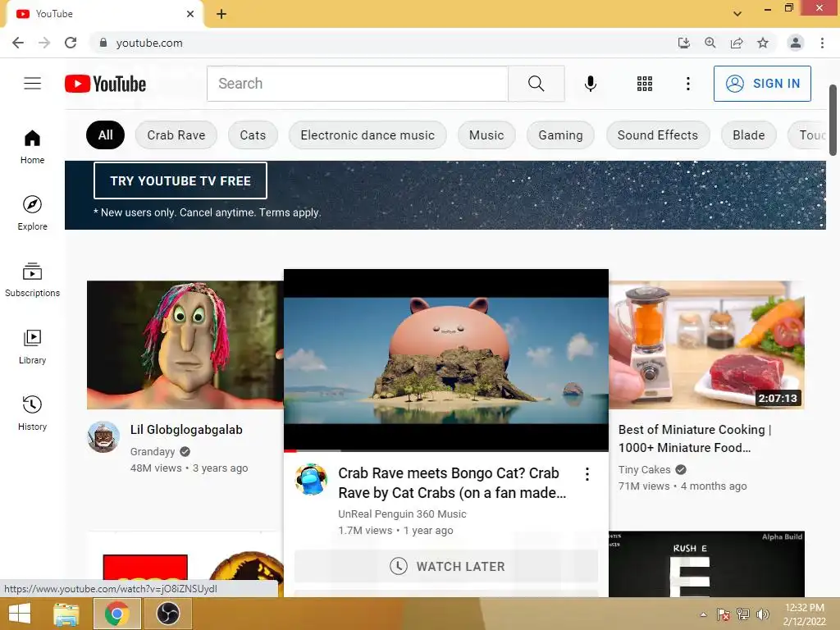Open Chrome's three-dot menu
840x630 pixels.
[x=822, y=43]
